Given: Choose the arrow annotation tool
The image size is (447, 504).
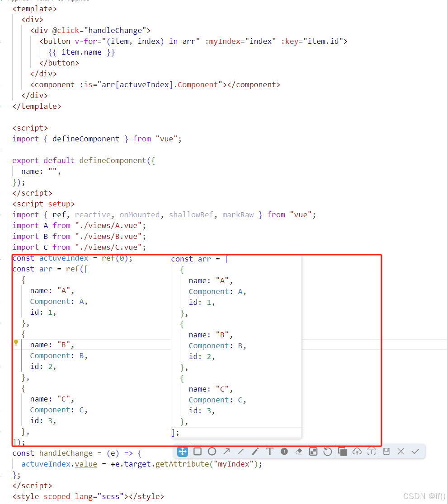Looking at the screenshot, I should [226, 451].
